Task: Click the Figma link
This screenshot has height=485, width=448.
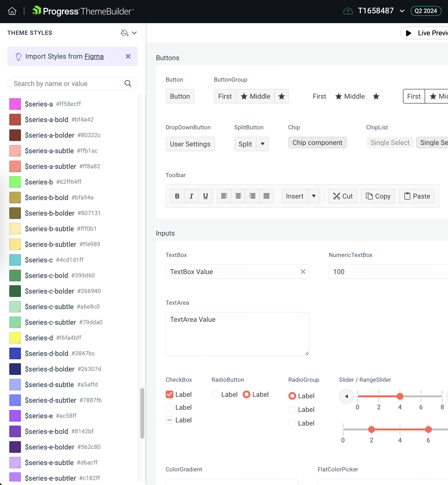Action: pos(94,56)
